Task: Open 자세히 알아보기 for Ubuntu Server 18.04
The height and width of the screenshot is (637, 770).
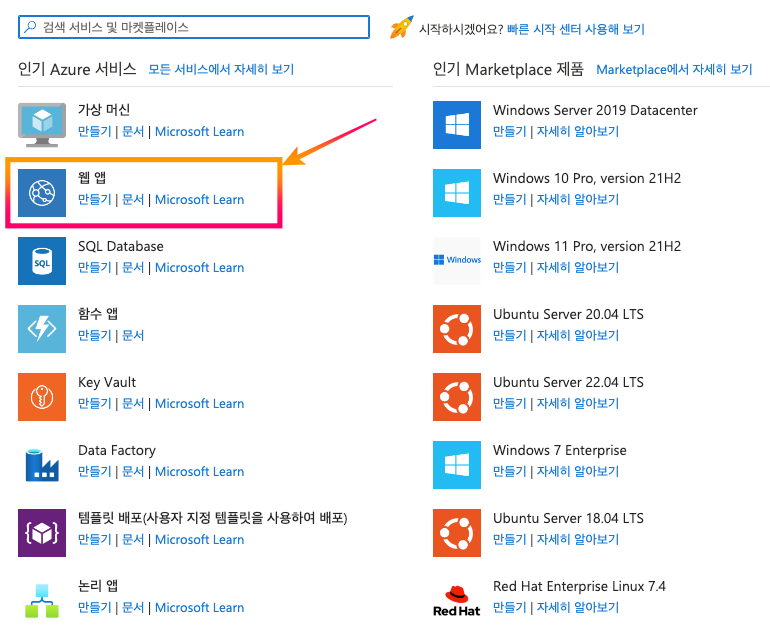Action: click(x=578, y=540)
